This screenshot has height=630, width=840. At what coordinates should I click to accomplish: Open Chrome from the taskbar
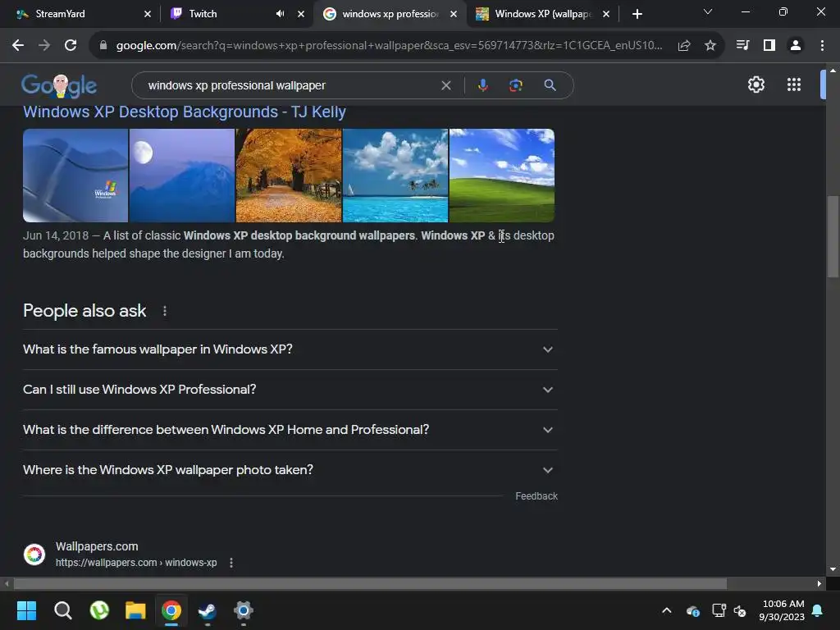coord(171,610)
